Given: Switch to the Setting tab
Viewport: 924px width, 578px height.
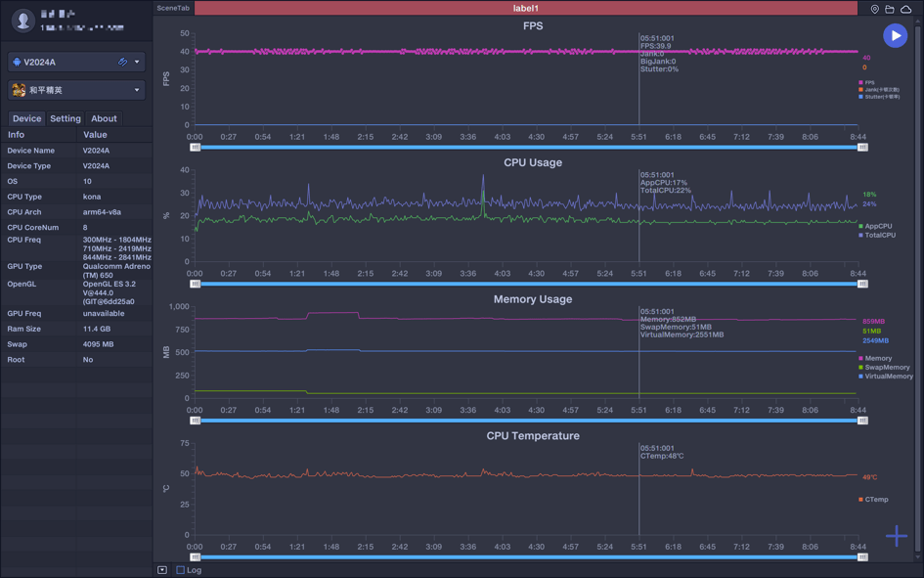Looking at the screenshot, I should [x=66, y=118].
